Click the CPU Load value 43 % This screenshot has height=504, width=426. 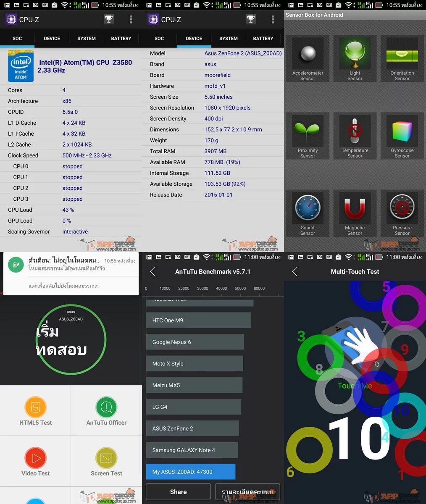point(68,210)
